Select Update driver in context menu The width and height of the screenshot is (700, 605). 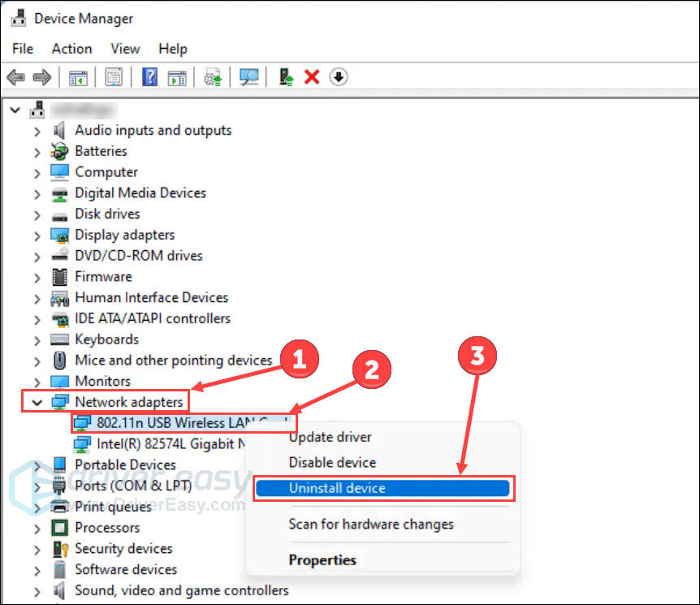coord(330,437)
